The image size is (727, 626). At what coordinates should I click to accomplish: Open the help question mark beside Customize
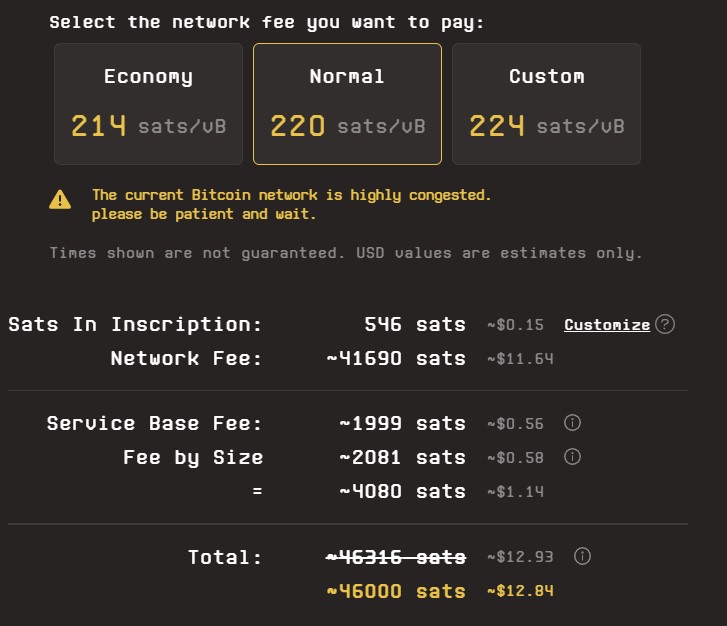(x=665, y=324)
